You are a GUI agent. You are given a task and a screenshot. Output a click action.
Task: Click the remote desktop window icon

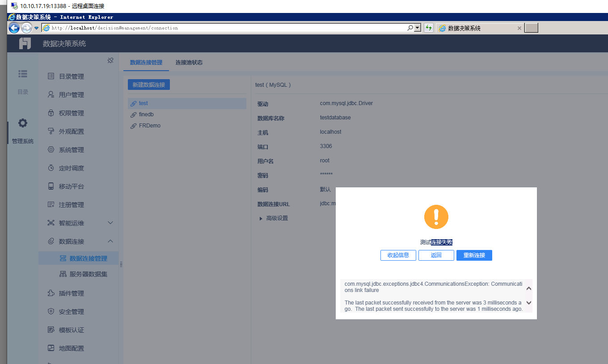click(x=14, y=6)
